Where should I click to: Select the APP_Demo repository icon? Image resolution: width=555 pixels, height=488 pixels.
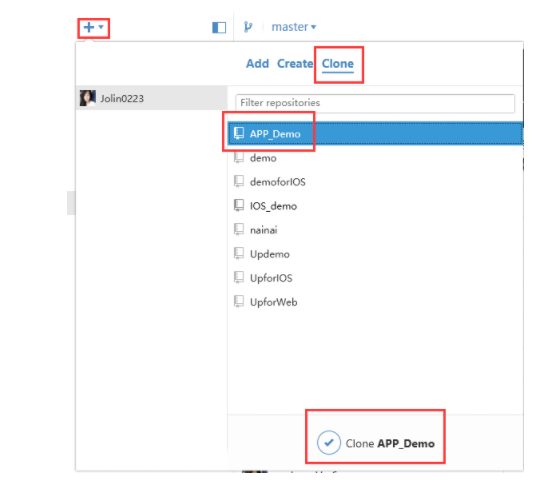(239, 133)
